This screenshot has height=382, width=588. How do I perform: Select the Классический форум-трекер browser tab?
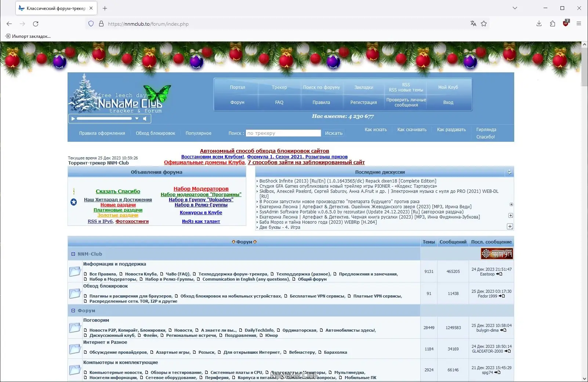(55, 8)
